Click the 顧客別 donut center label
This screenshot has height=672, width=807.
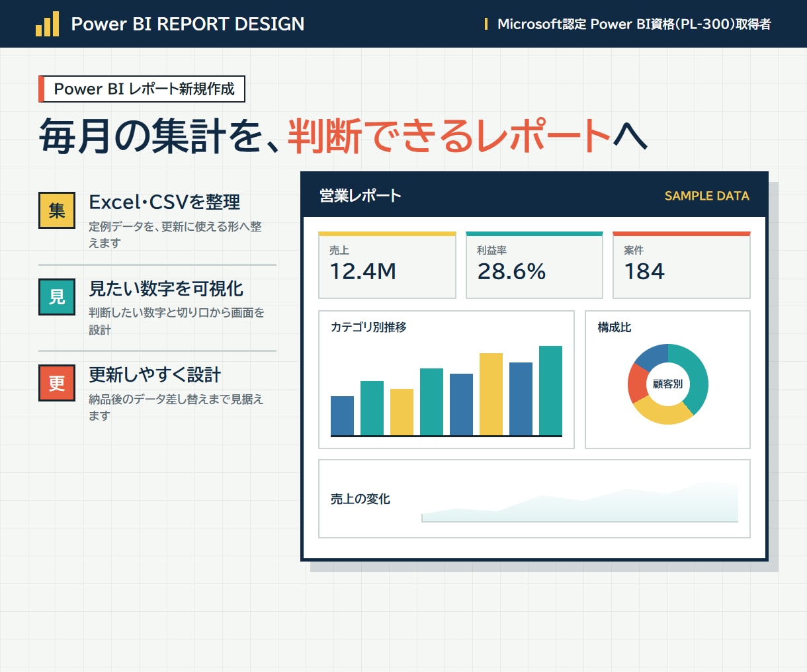point(668,384)
